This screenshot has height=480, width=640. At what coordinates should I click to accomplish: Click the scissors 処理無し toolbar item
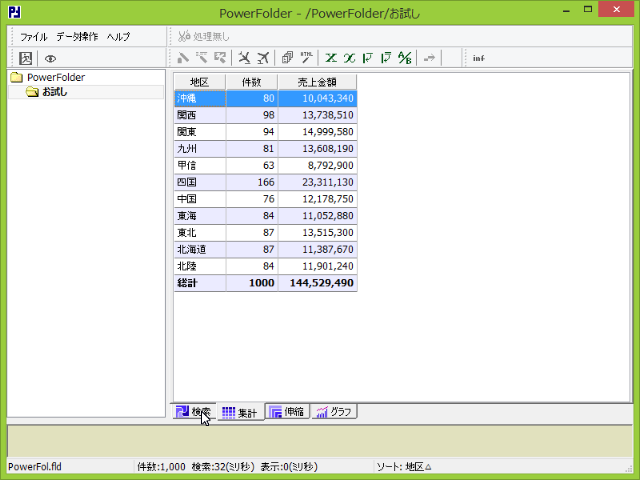tap(204, 36)
